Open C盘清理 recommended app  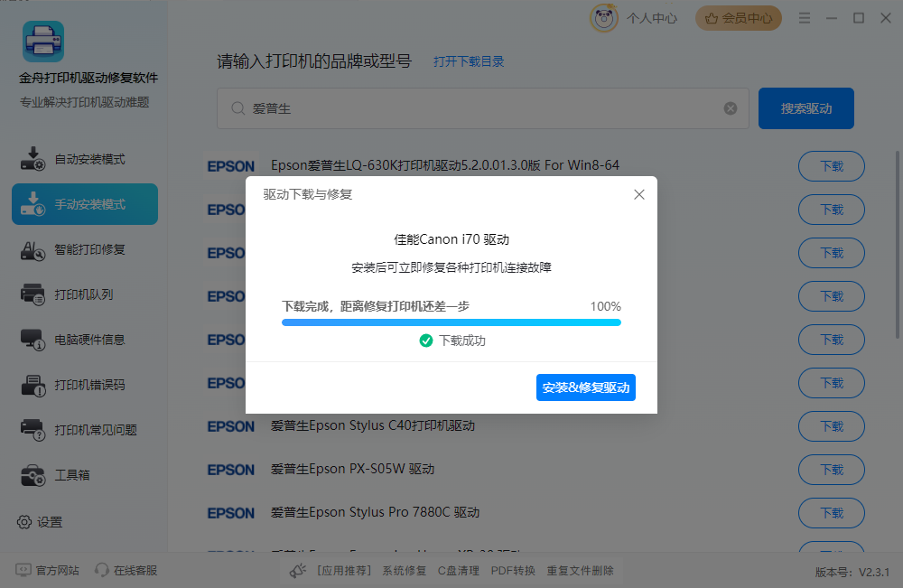tap(459, 570)
